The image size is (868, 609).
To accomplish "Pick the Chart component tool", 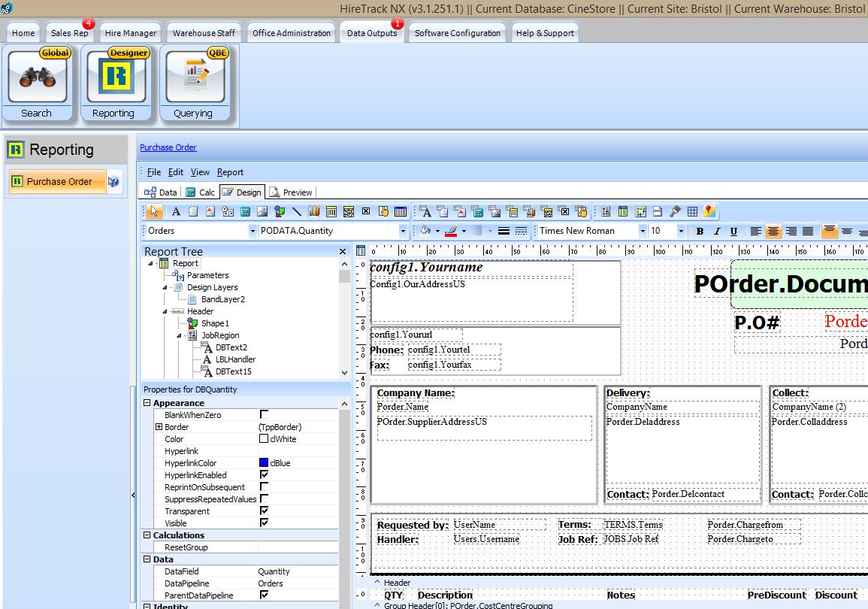I will 314,212.
